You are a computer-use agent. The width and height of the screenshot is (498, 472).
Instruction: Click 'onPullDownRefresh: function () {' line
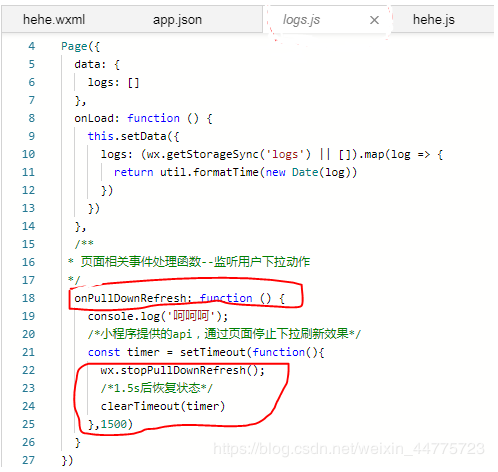pyautogui.click(x=179, y=298)
